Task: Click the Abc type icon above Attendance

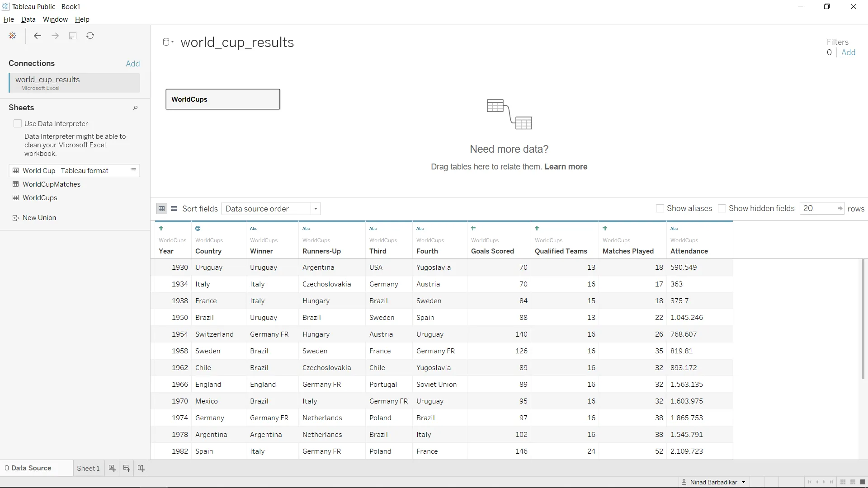Action: [x=674, y=228]
